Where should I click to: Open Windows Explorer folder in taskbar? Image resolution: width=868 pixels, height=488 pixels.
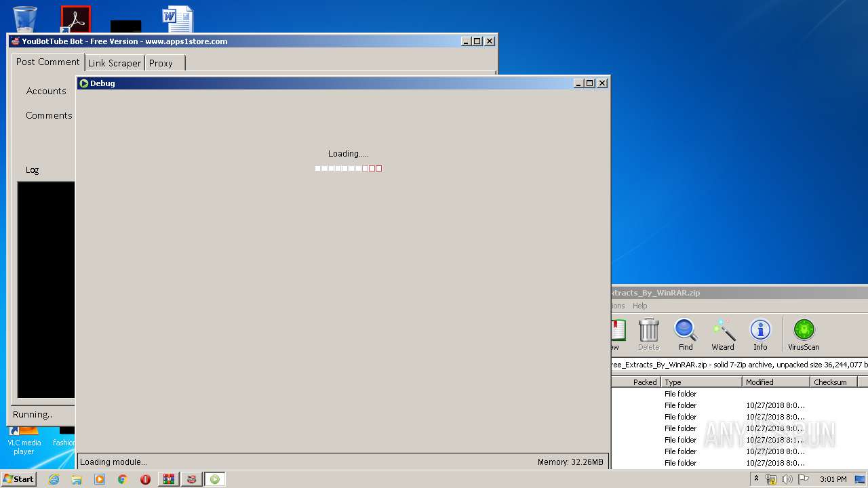point(77,479)
